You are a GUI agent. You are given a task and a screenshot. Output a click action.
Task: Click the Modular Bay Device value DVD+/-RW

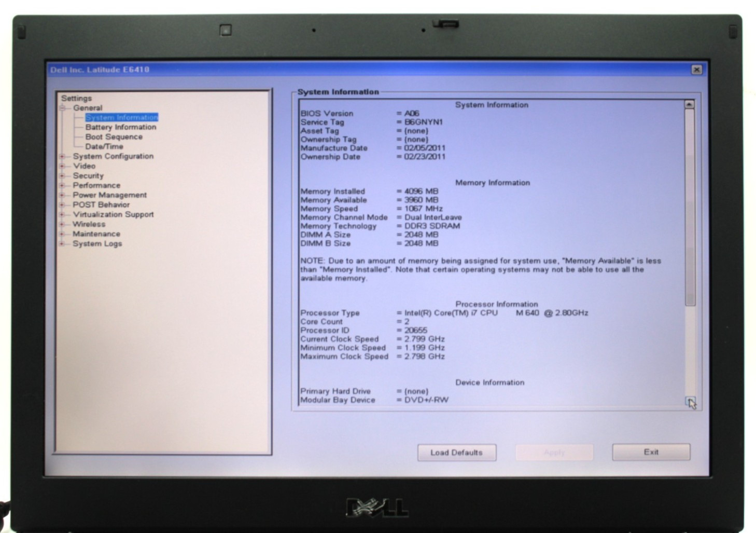coord(426,400)
